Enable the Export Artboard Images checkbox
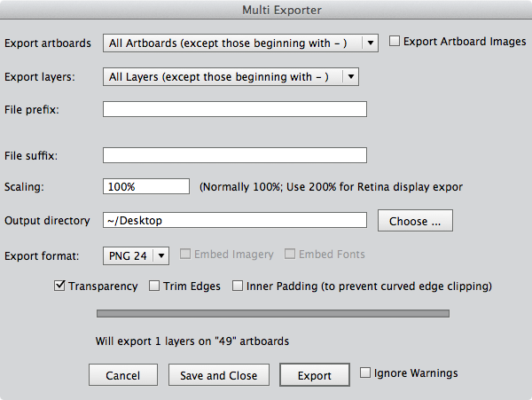 395,42
